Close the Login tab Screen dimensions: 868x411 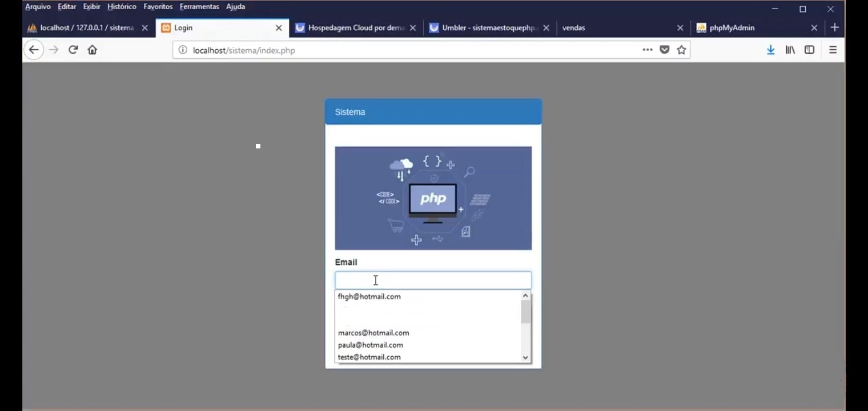point(279,27)
